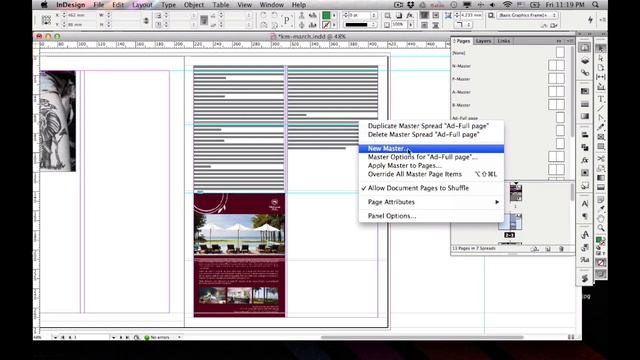
Task: Select the A-Master spread row
Action: (508, 92)
